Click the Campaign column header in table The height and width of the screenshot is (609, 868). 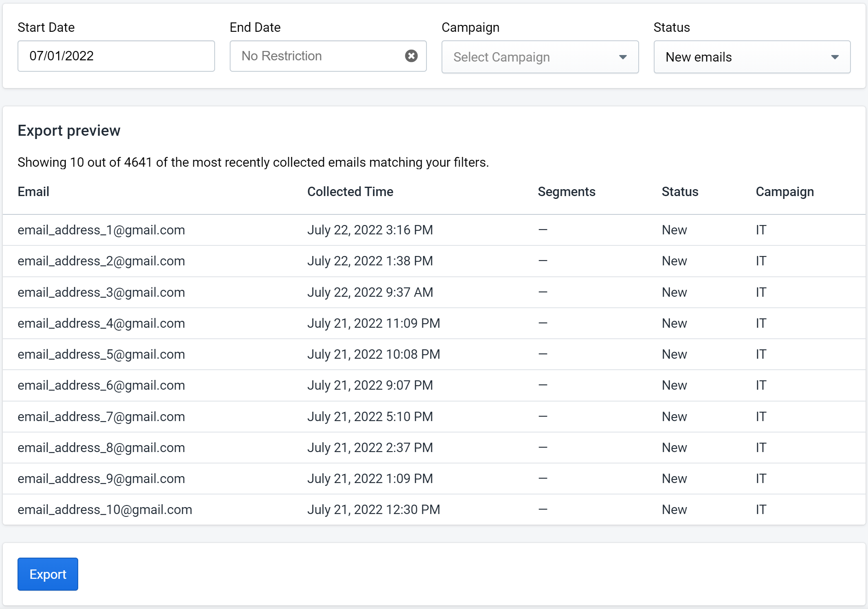click(x=784, y=192)
